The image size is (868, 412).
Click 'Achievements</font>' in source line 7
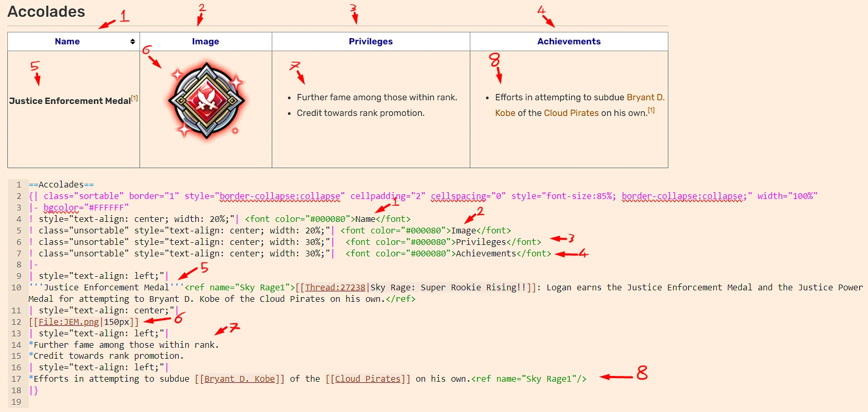click(x=503, y=253)
